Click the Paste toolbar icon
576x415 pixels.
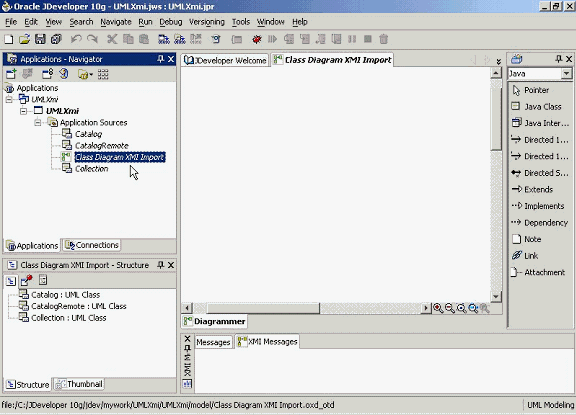144,39
